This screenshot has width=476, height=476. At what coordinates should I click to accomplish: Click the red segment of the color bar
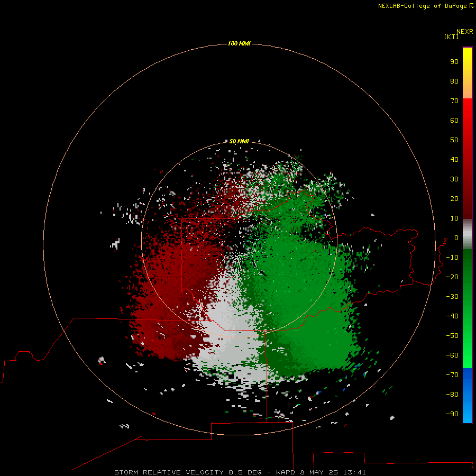coord(467,159)
